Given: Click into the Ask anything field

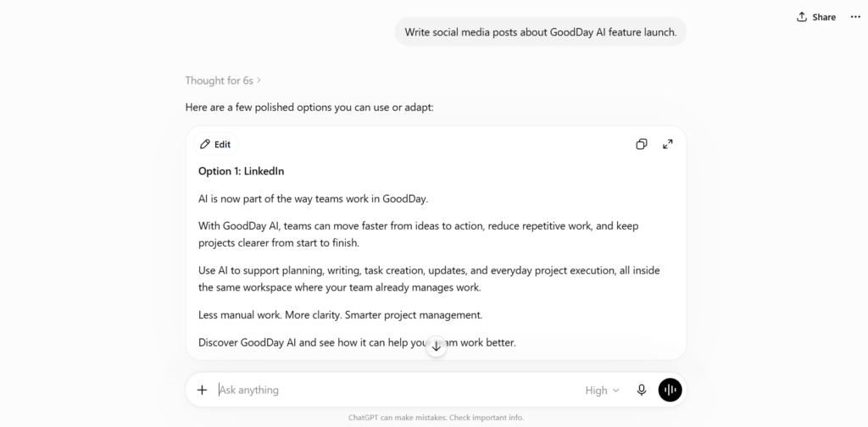Looking at the screenshot, I should tap(398, 390).
